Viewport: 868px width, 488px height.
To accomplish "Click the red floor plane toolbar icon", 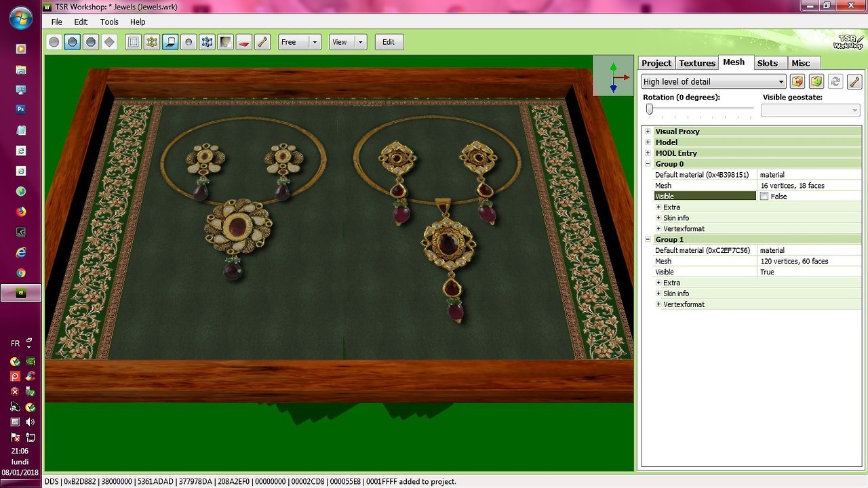I will tap(244, 42).
